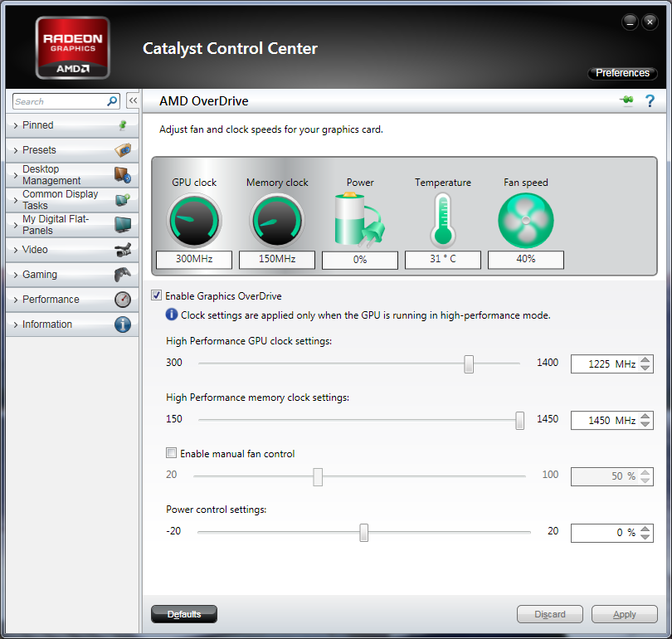
Task: Expand the Information section
Action: click(72, 324)
